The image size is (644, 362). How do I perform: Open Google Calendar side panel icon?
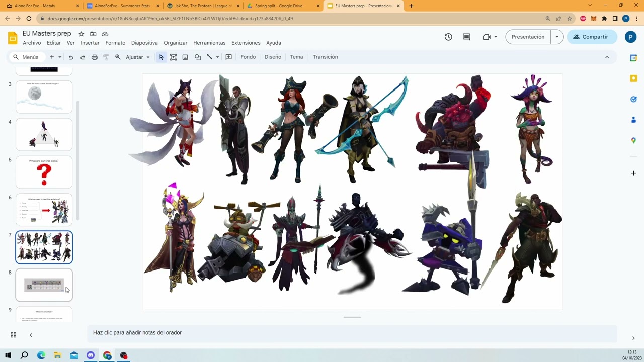pyautogui.click(x=633, y=58)
